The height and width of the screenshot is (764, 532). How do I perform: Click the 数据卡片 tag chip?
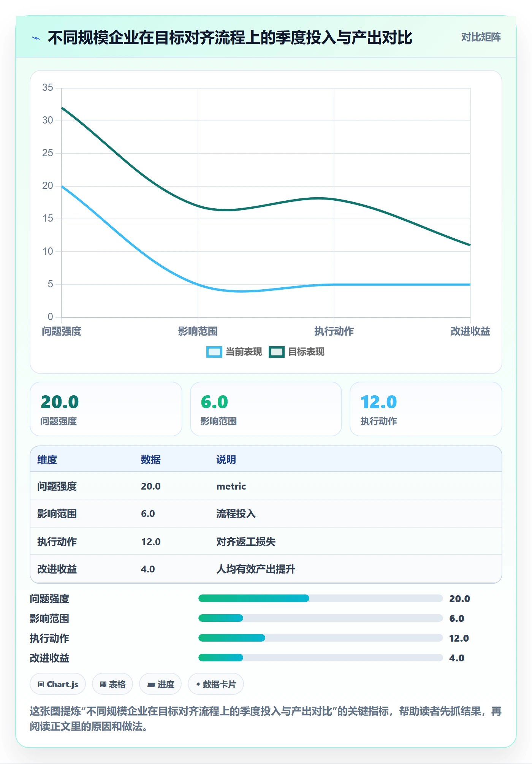tap(216, 684)
